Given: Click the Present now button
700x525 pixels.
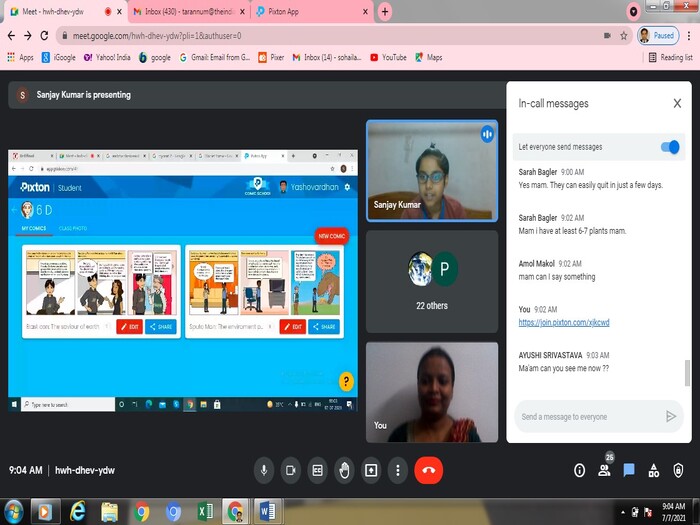Looking at the screenshot, I should click(x=371, y=470).
